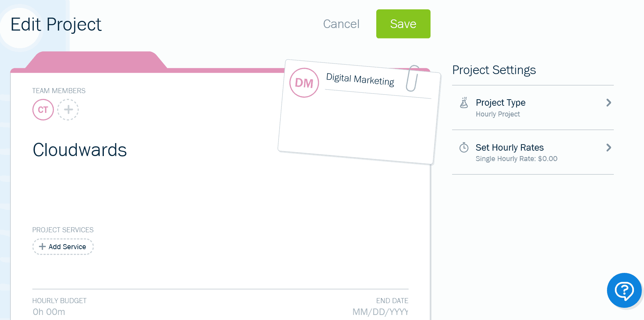644x320 pixels.
Task: Click the hourly budget 0h 00m field
Action: click(49, 312)
